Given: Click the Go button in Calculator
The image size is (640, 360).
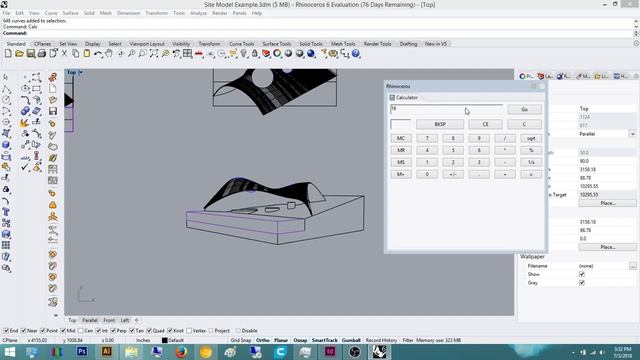Looking at the screenshot, I should [524, 109].
